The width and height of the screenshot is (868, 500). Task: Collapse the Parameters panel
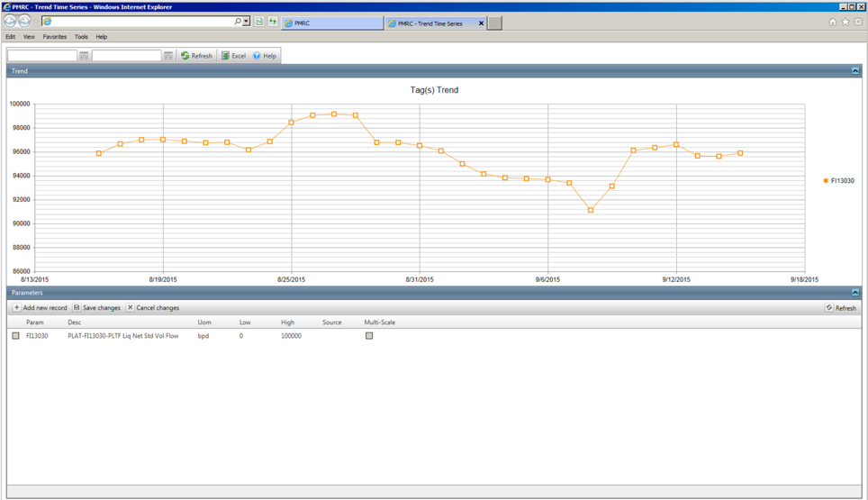[855, 293]
